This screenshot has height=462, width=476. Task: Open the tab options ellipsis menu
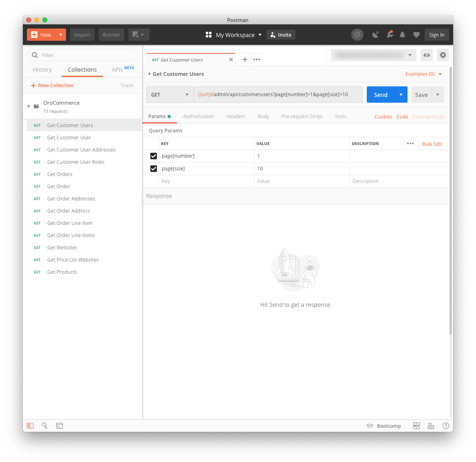[257, 59]
